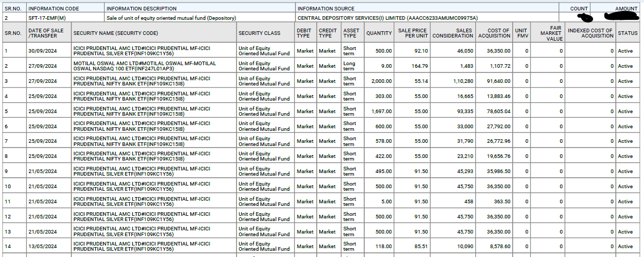Select the date 13/05/2024
Screen dimensions: 644x257
pos(42,247)
